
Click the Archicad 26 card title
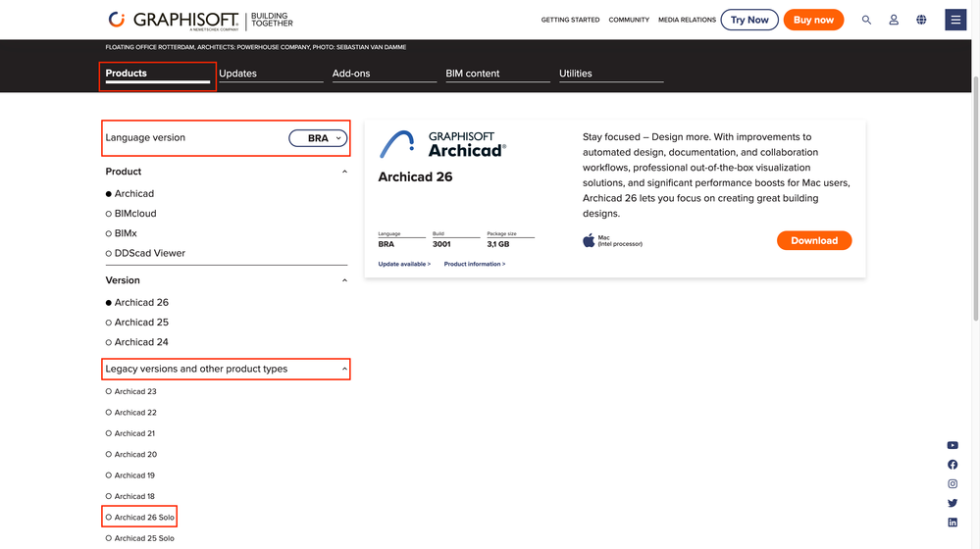(415, 177)
